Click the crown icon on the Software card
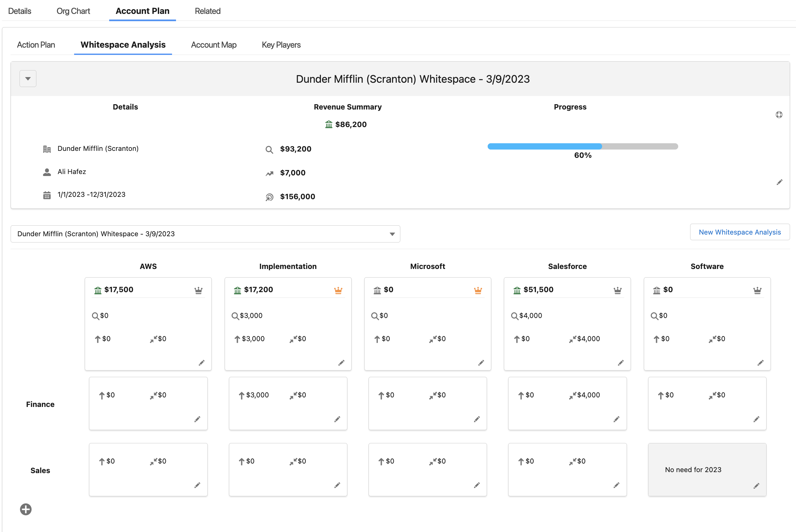Viewport: 796px width, 532px height. 757,290
